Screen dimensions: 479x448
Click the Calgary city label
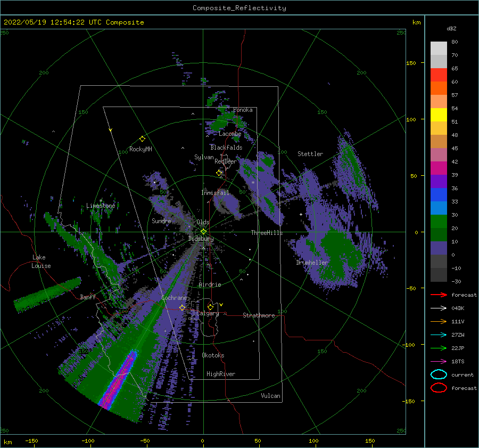(208, 313)
